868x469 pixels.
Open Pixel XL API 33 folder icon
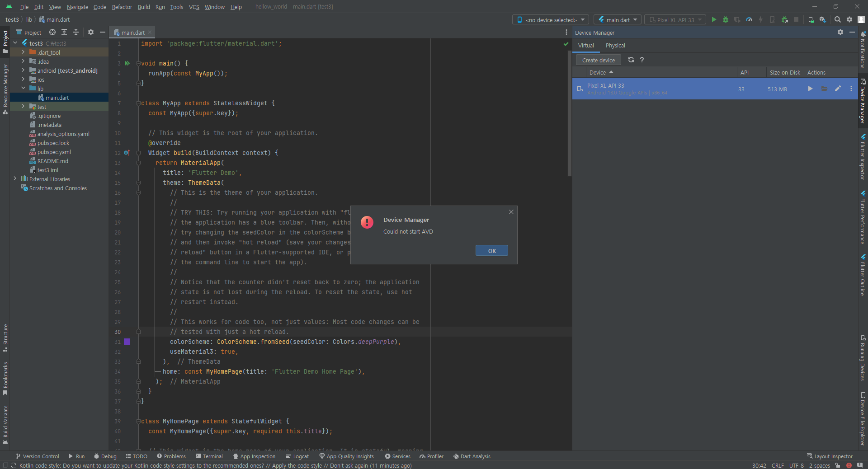tap(824, 89)
